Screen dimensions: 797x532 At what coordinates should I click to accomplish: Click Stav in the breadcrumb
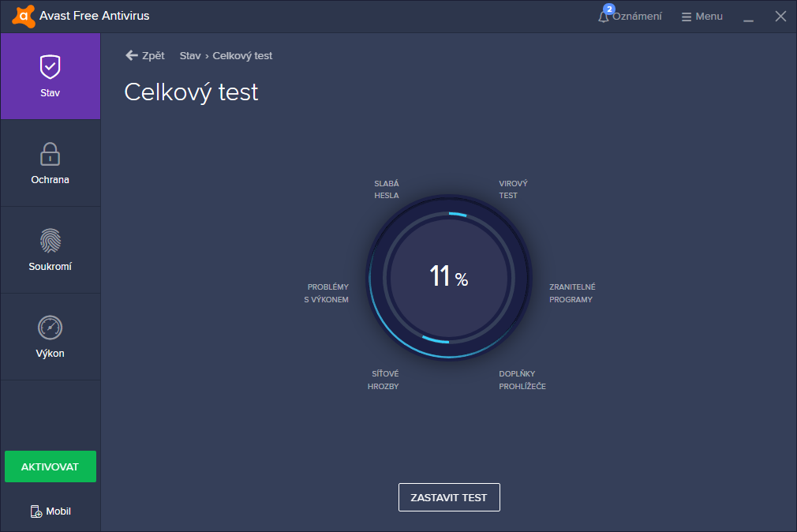click(190, 56)
